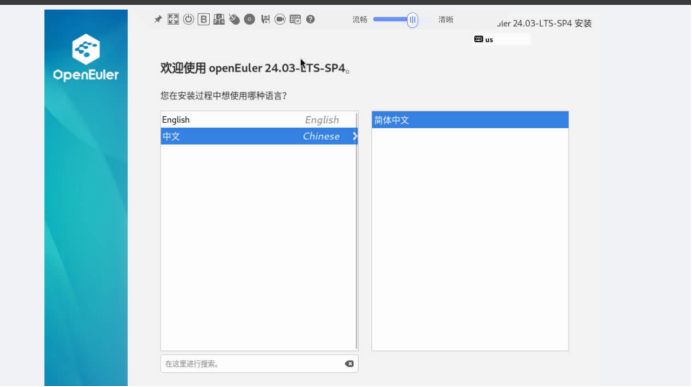Click the boxed B icon
692x387 pixels.
pos(203,19)
